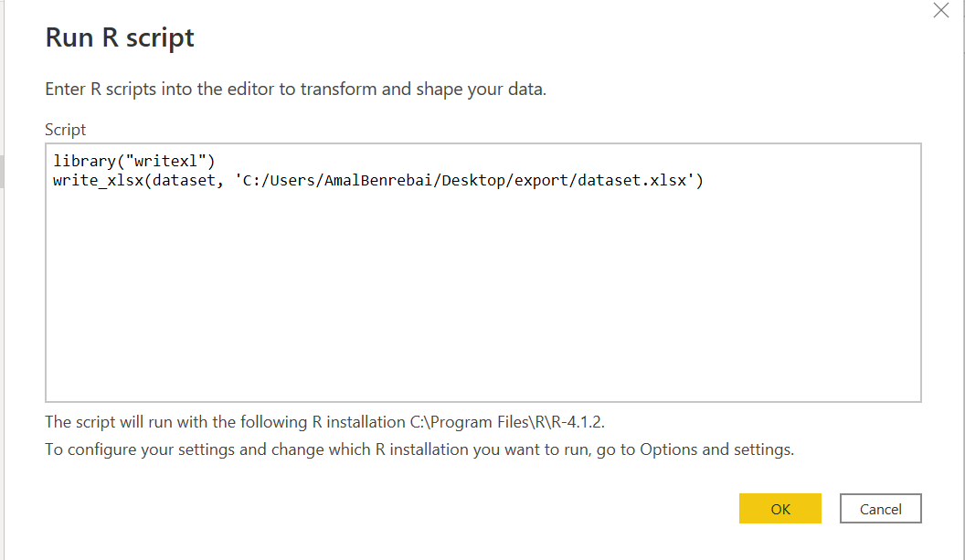Click Cancel to dismiss the dialog
Screen dimensions: 965x560
tap(879, 508)
